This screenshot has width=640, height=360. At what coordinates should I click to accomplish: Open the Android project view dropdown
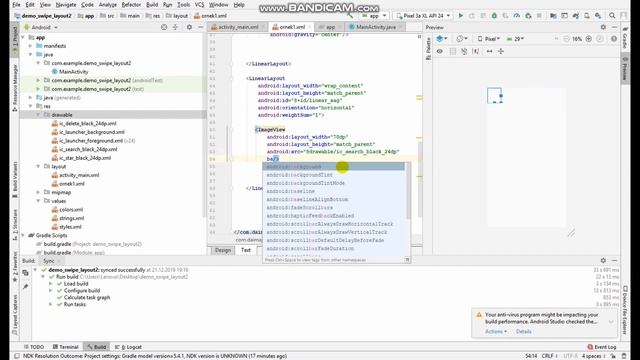point(41,27)
